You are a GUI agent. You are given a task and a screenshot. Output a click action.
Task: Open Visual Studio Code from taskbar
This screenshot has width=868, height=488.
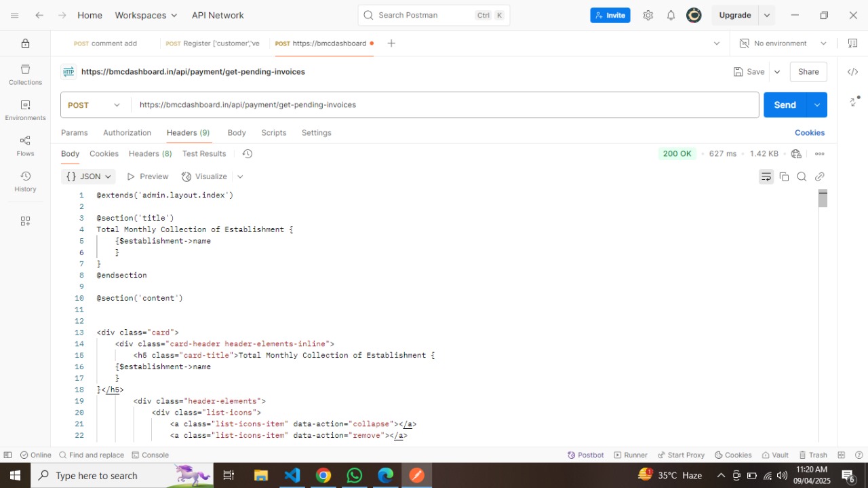[x=292, y=475]
